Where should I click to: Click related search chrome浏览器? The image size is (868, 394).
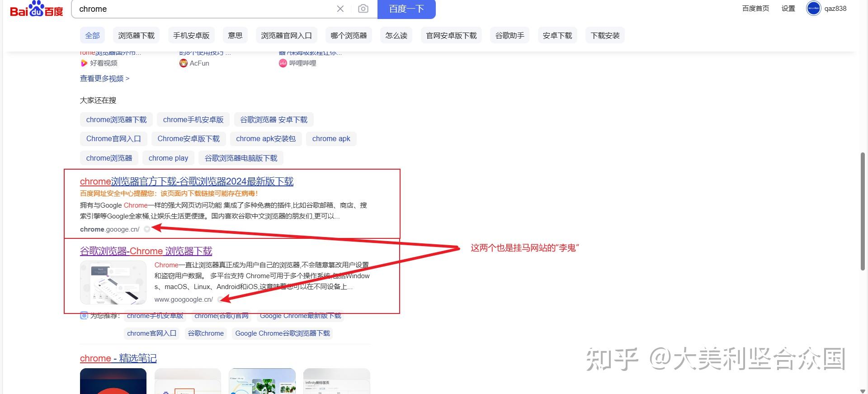point(109,158)
